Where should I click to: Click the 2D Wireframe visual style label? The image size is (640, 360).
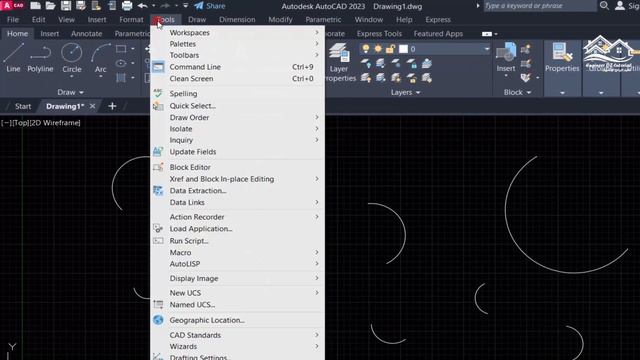pyautogui.click(x=54, y=123)
